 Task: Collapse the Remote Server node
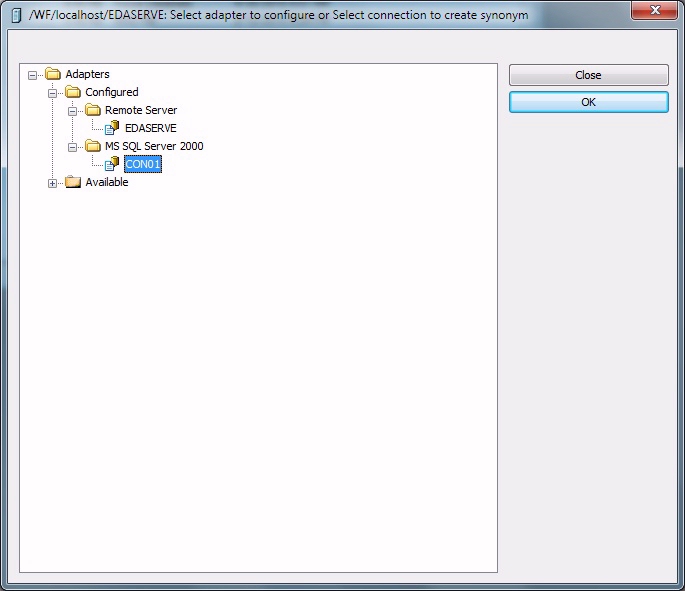pyautogui.click(x=73, y=111)
